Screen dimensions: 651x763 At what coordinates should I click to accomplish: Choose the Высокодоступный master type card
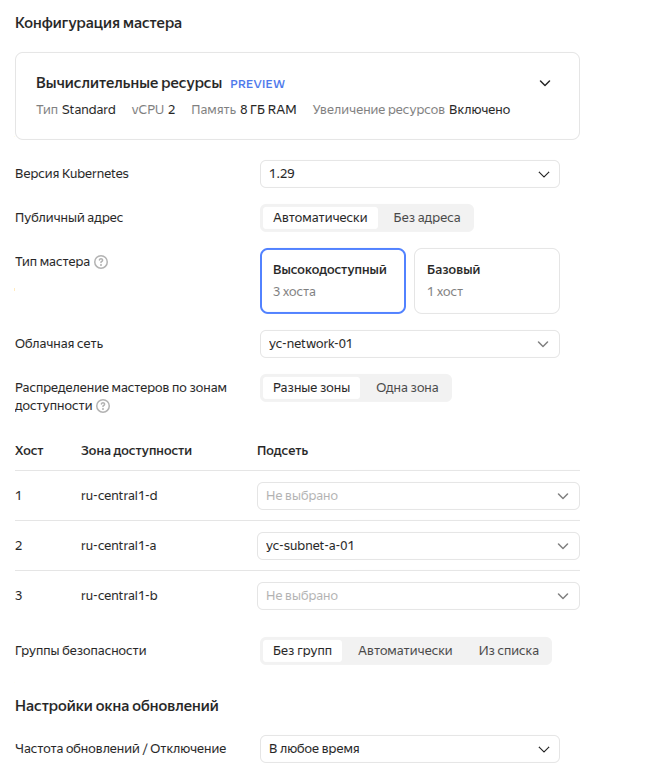tap(332, 281)
